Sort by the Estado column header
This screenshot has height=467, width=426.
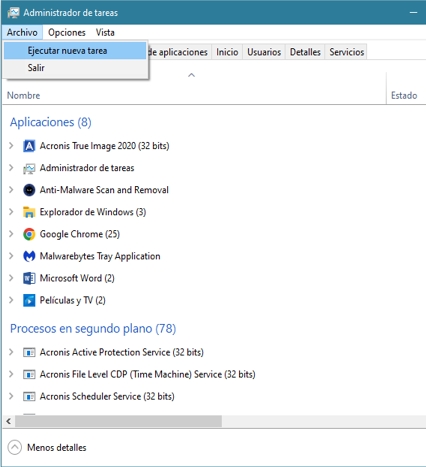[404, 95]
